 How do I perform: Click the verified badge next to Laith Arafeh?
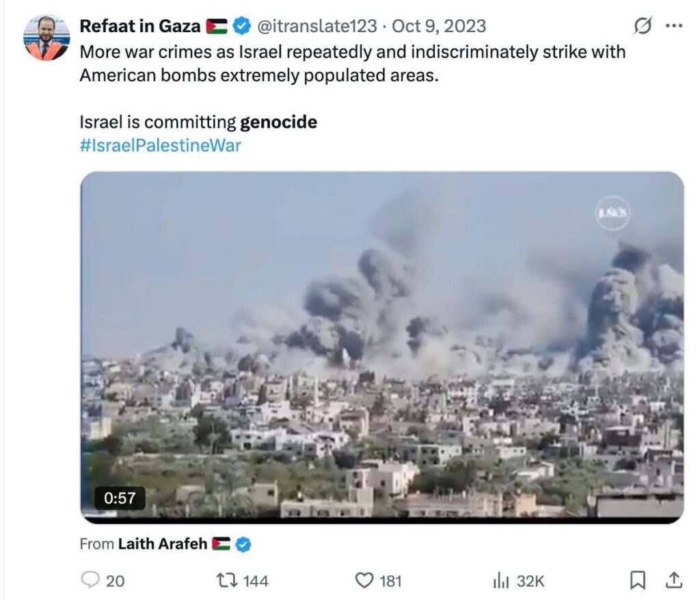point(244,545)
